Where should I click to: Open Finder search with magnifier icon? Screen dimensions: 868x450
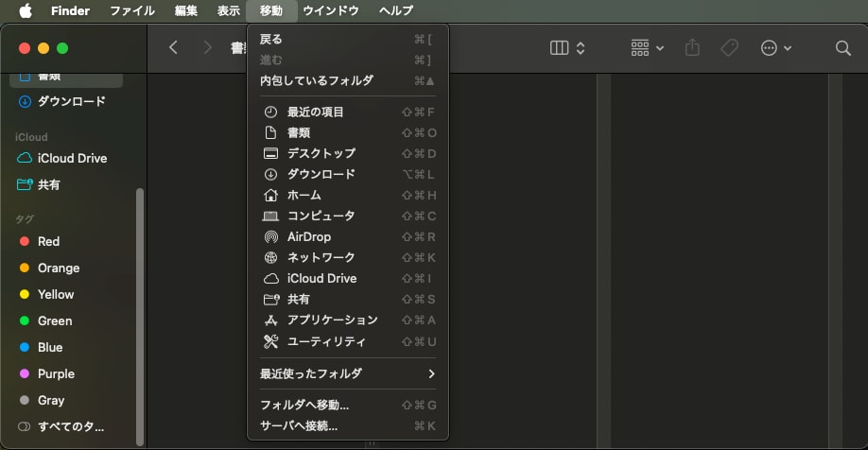(x=843, y=48)
